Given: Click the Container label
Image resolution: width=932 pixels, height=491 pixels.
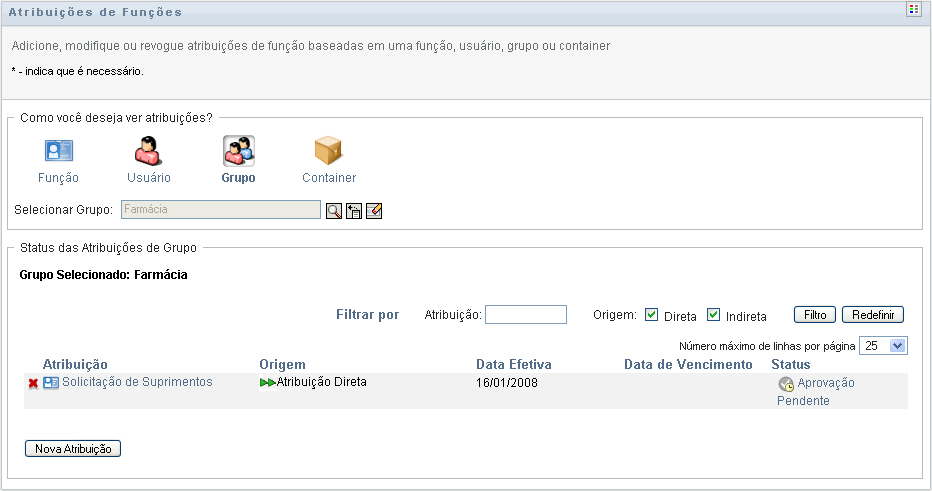Looking at the screenshot, I should pyautogui.click(x=329, y=178).
